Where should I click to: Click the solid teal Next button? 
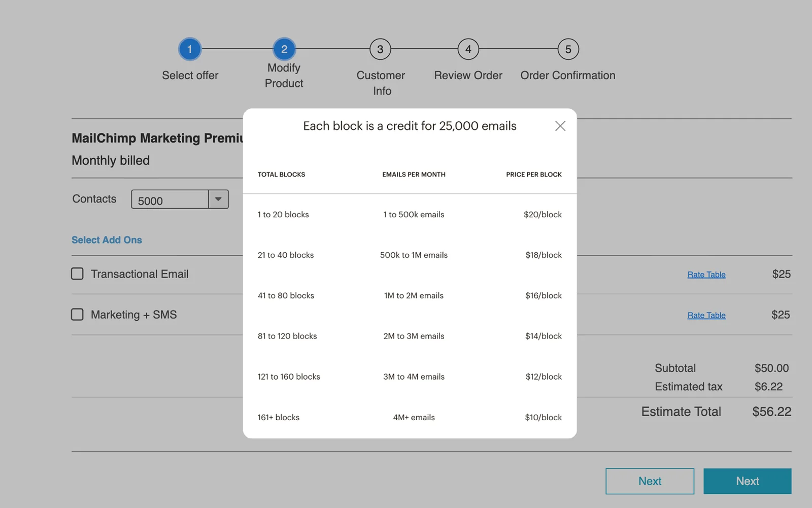click(748, 481)
